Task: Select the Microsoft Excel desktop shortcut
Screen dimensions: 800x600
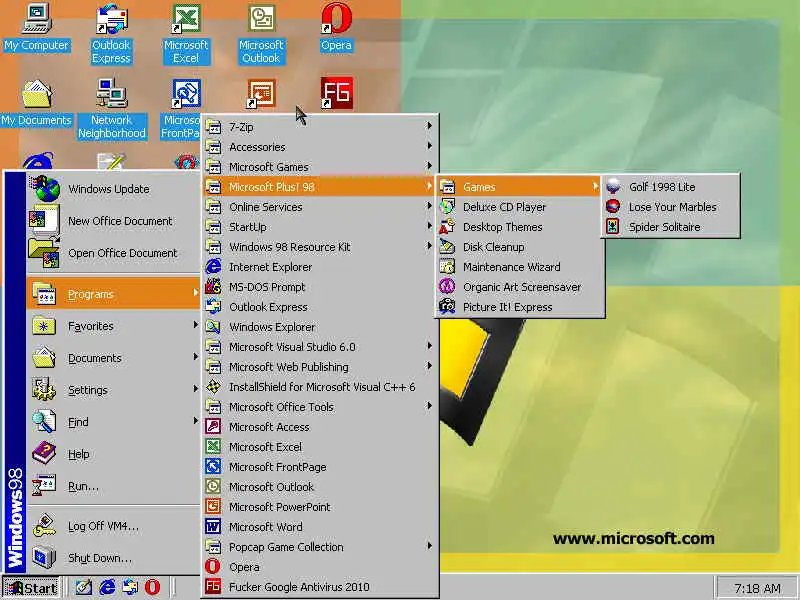Action: point(186,34)
